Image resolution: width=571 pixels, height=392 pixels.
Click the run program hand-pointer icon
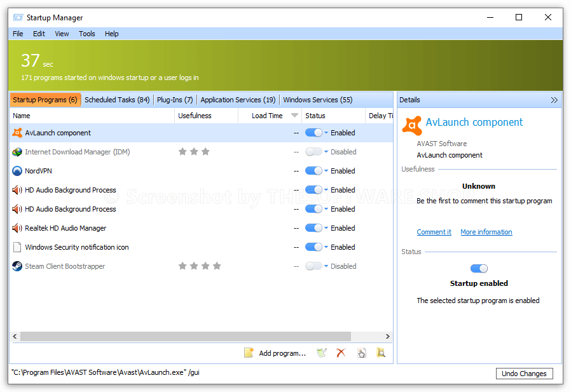(x=361, y=353)
